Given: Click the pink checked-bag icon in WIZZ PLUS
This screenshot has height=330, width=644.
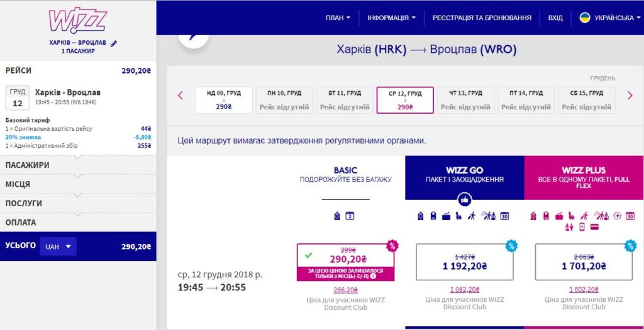Looking at the screenshot, I should click(x=546, y=216).
